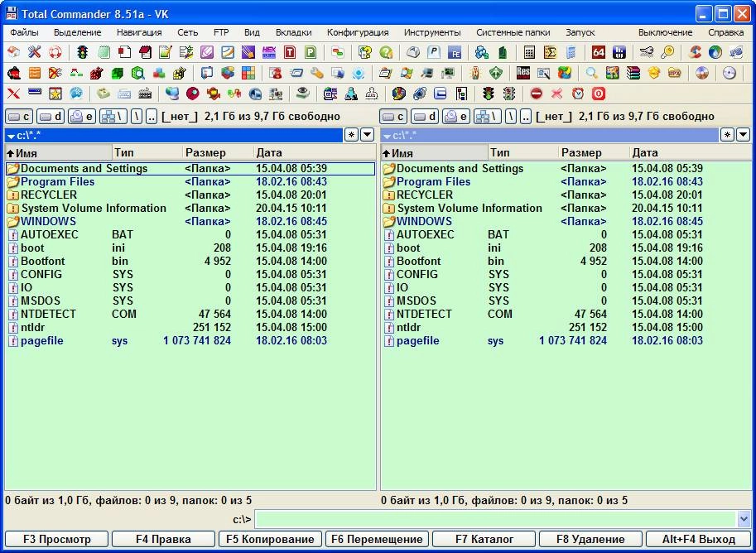This screenshot has width=756, height=553.
Task: Click the red T toolbar icon
Action: tap(290, 52)
